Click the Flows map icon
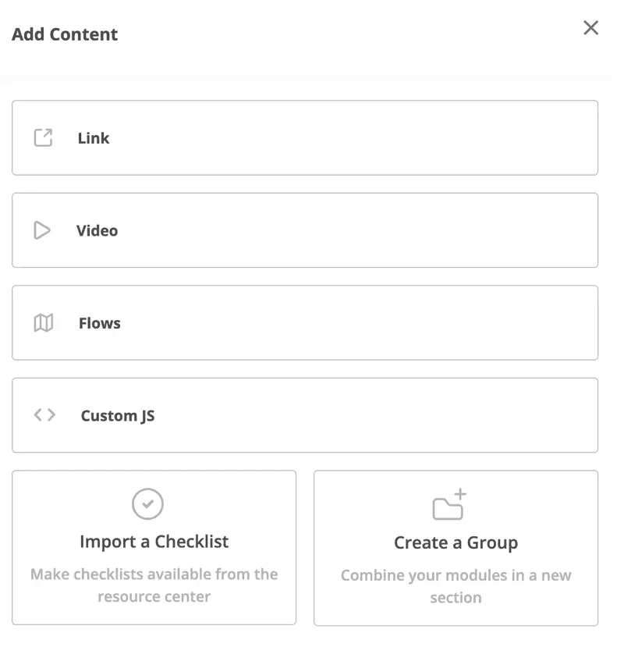The width and height of the screenshot is (624, 672). click(x=44, y=323)
